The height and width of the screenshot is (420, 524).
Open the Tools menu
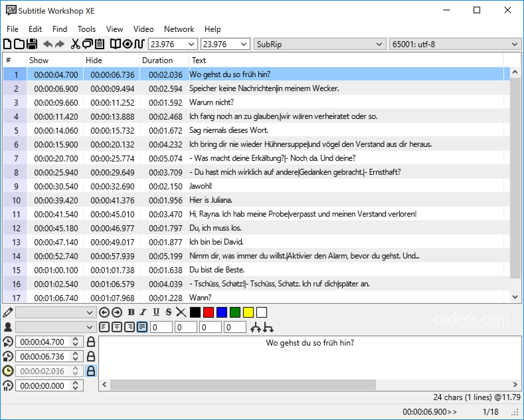pos(87,29)
